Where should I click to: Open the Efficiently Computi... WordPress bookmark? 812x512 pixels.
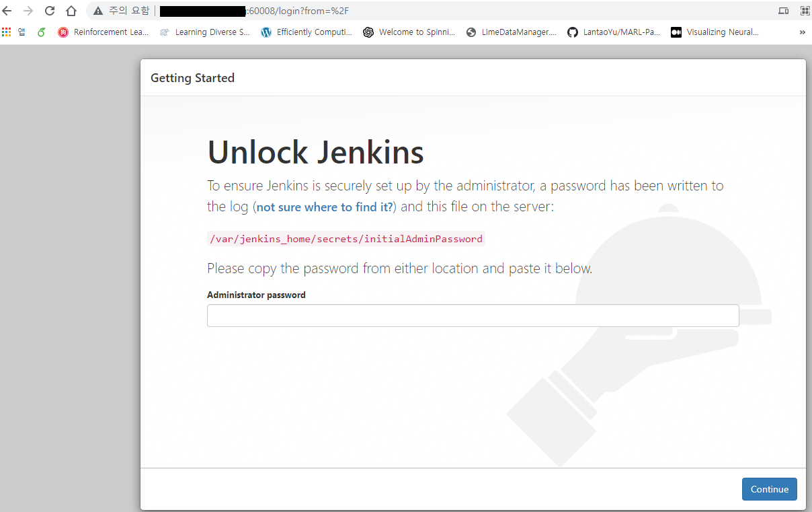(307, 32)
